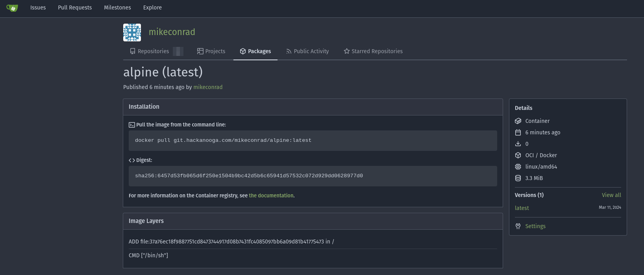The width and height of the screenshot is (644, 275).
Task: Click the RSS feed icon by Public Activity
Action: click(289, 51)
